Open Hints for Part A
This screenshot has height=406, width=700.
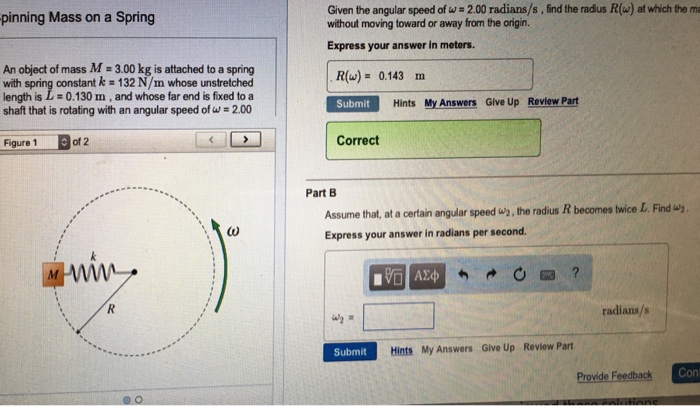(404, 103)
